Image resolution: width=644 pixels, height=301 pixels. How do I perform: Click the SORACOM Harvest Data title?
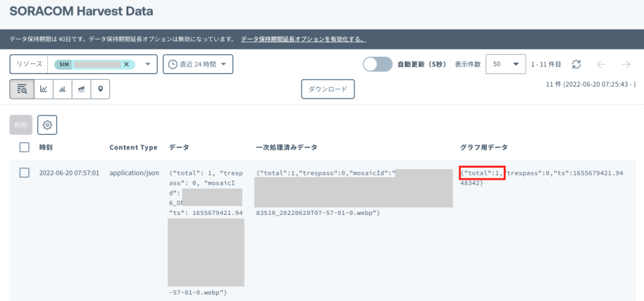tap(81, 11)
